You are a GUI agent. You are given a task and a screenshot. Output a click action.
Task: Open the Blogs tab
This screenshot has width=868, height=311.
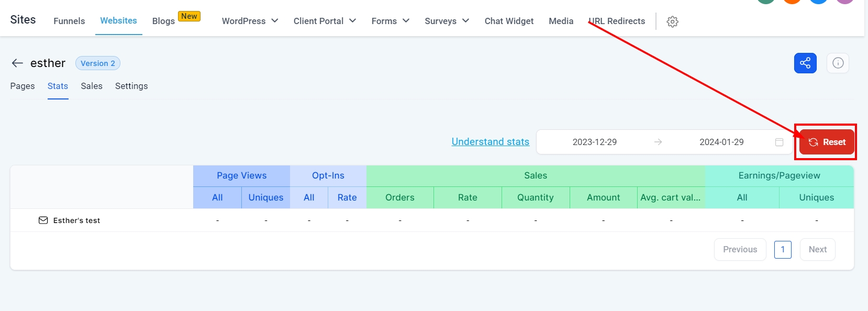pyautogui.click(x=163, y=21)
